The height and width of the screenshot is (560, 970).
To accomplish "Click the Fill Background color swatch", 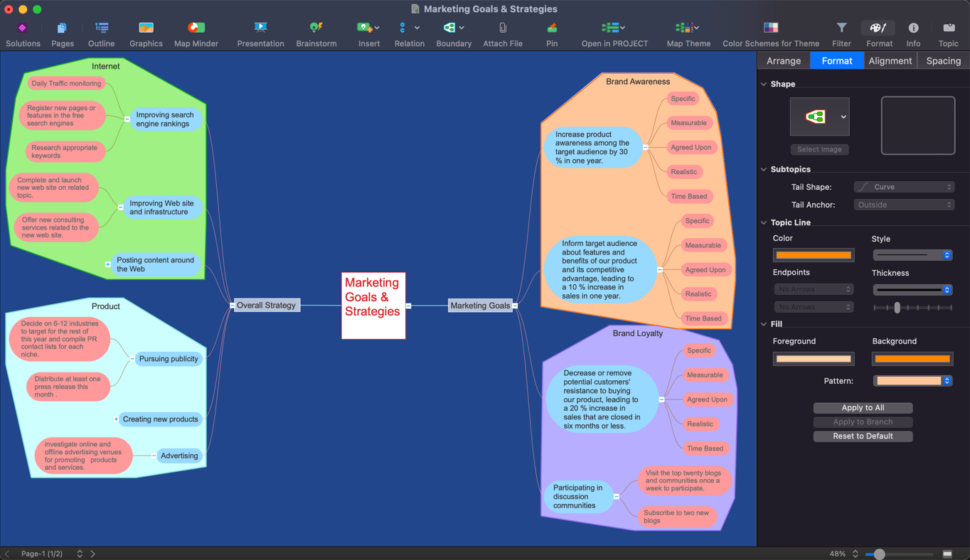I will (912, 359).
